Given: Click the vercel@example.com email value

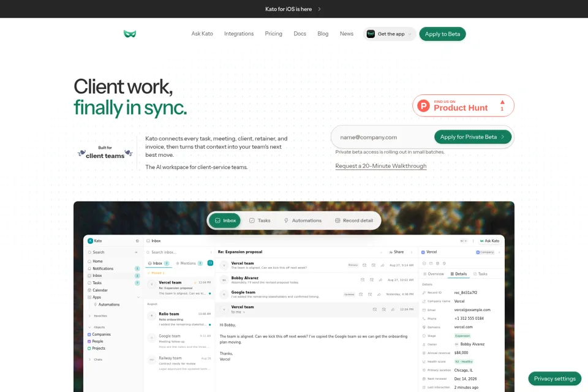Looking at the screenshot, I should [472, 310].
